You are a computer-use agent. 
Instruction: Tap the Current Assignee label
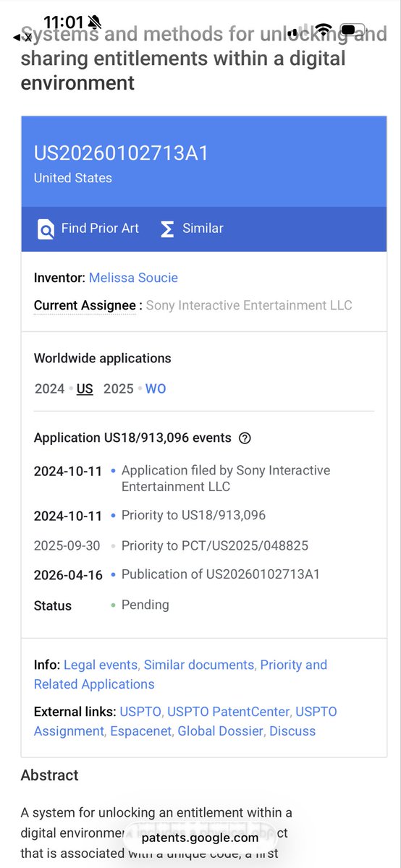(x=85, y=305)
